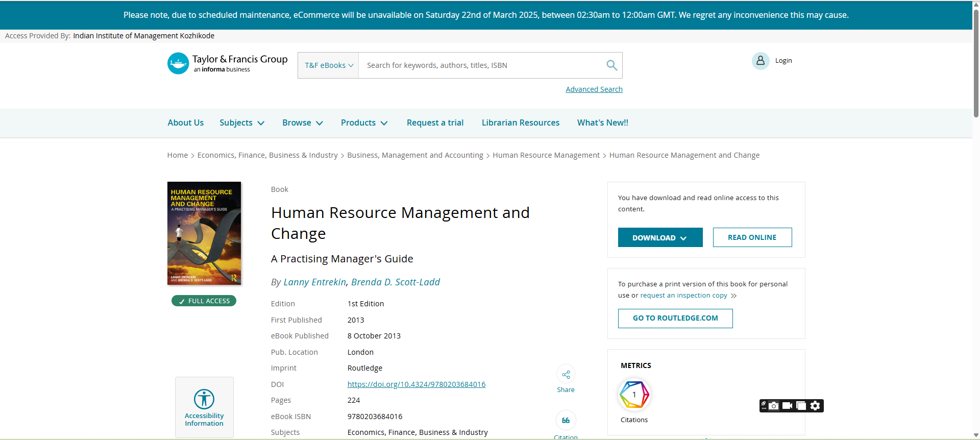Expand the Browse navigation menu
The image size is (980, 440).
tap(303, 123)
